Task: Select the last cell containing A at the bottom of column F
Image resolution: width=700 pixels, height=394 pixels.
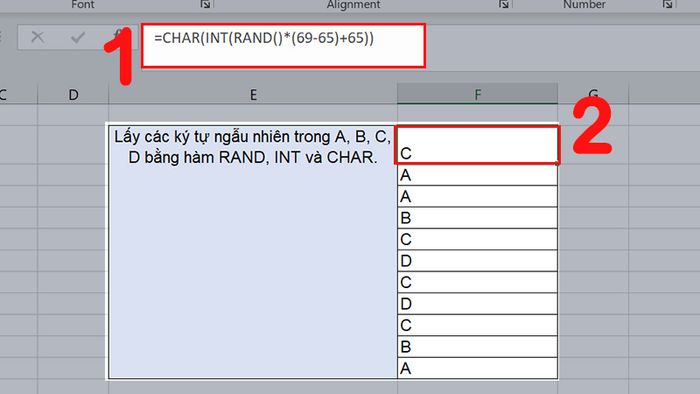Action: pyautogui.click(x=477, y=368)
